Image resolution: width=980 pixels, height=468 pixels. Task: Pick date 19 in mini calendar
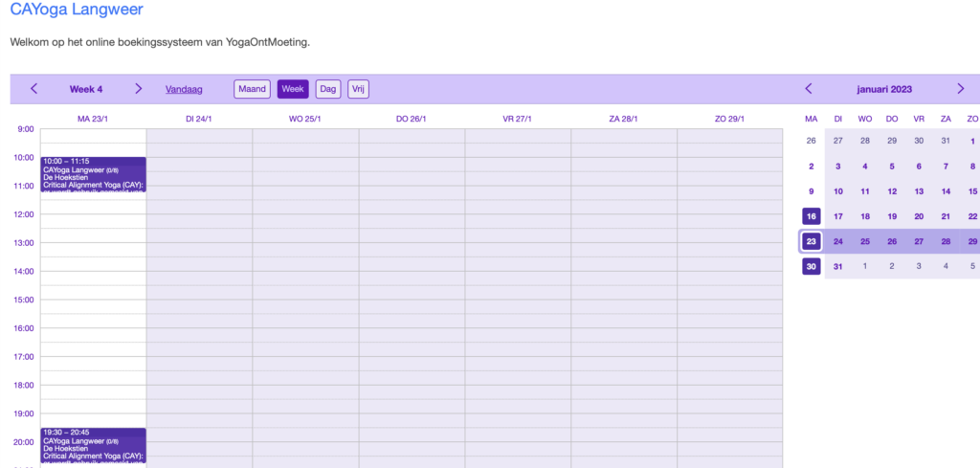(892, 216)
